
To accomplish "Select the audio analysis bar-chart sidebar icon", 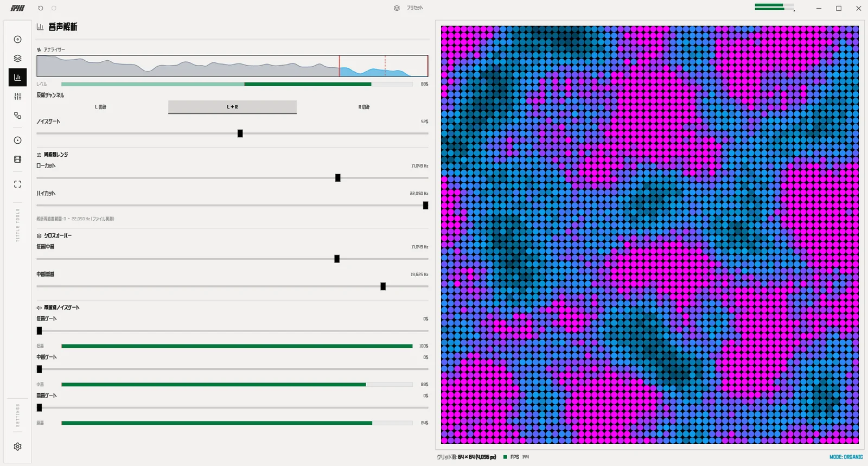I will (17, 78).
